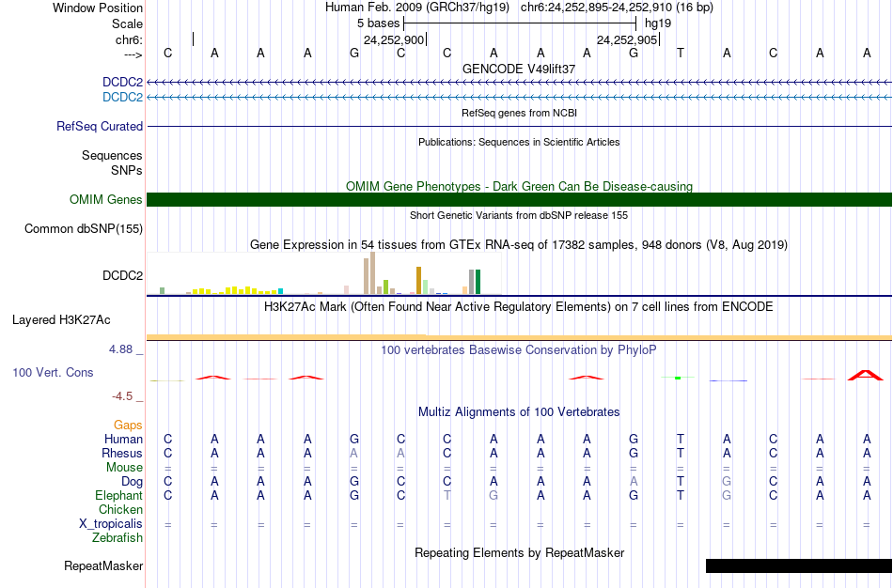Select the Dog alignment row label
893x588 pixels.
coord(132,482)
